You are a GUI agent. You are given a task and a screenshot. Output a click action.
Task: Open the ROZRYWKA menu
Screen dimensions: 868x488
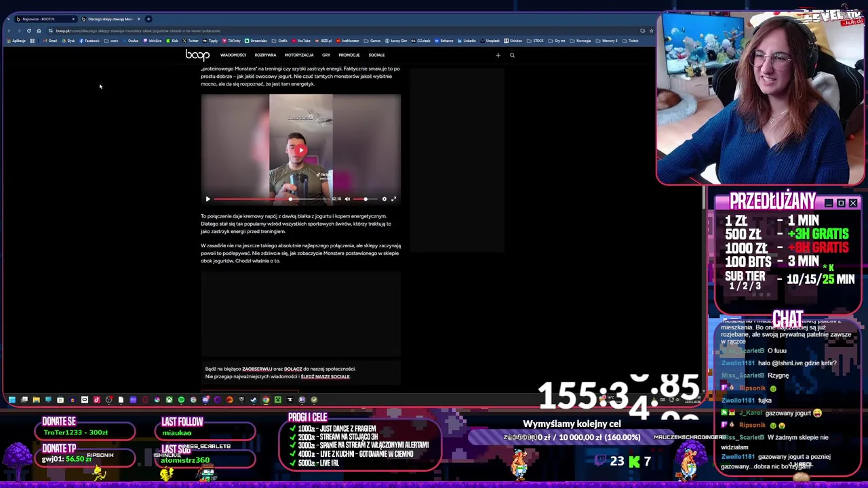(265, 55)
